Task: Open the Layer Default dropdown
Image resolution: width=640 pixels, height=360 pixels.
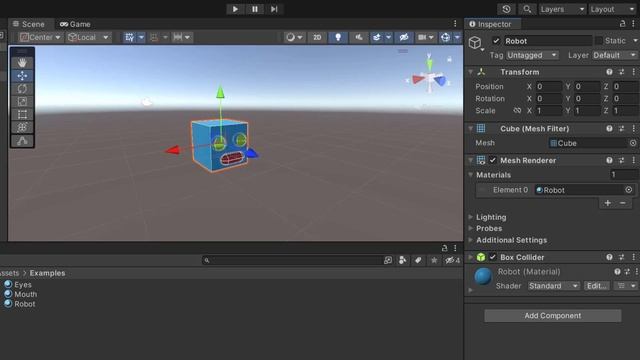Action: click(615, 55)
